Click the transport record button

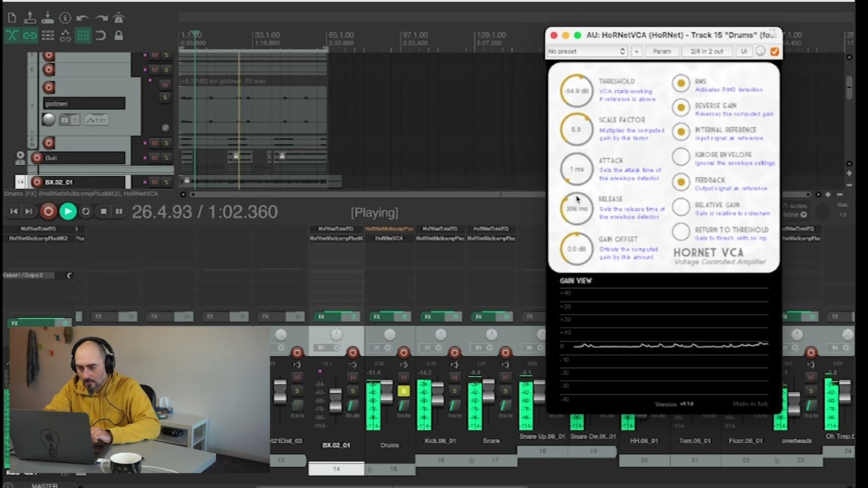tap(48, 211)
